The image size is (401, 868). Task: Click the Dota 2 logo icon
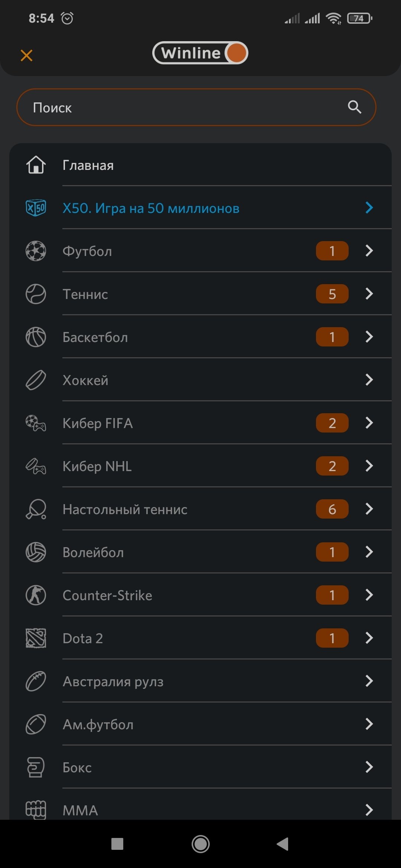pyautogui.click(x=36, y=638)
